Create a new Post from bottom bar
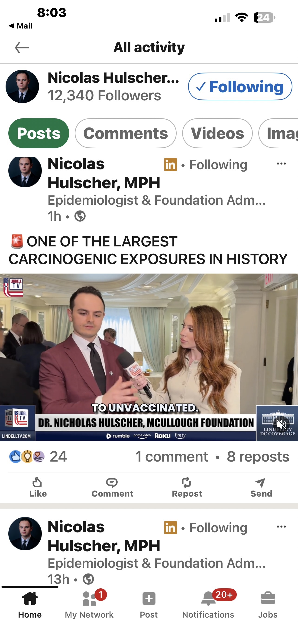298x644 pixels. [x=149, y=605]
